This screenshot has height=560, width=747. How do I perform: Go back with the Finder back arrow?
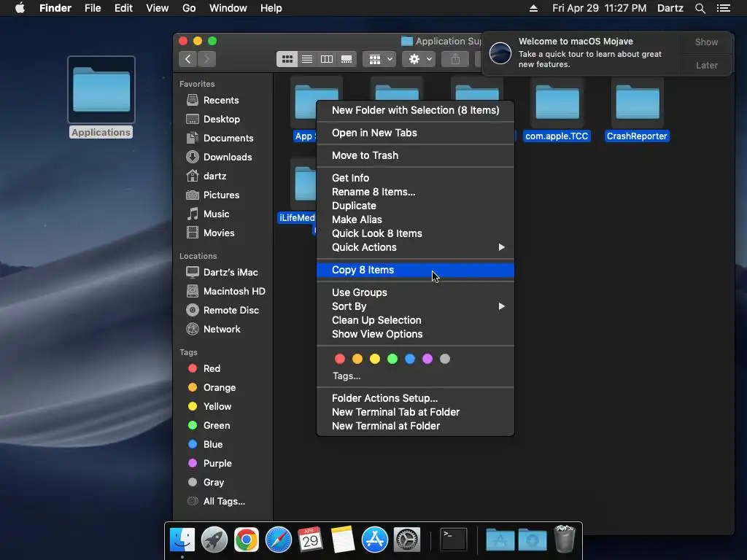tap(187, 59)
